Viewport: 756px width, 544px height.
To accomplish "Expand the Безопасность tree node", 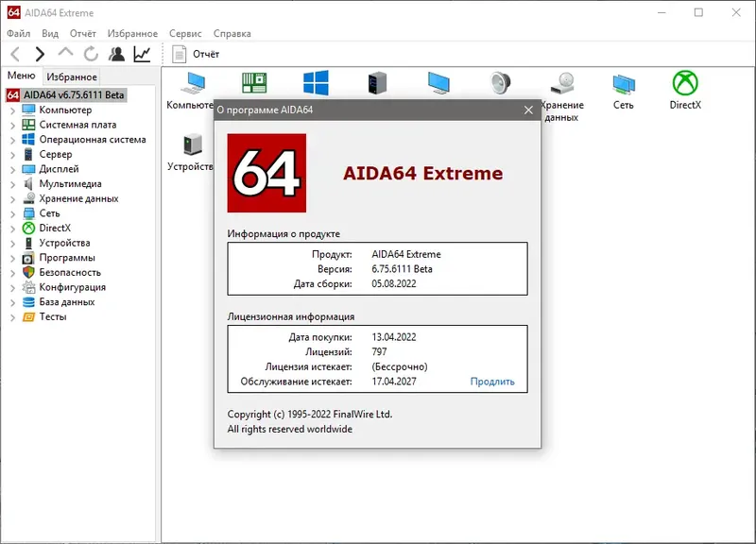I will coord(13,273).
